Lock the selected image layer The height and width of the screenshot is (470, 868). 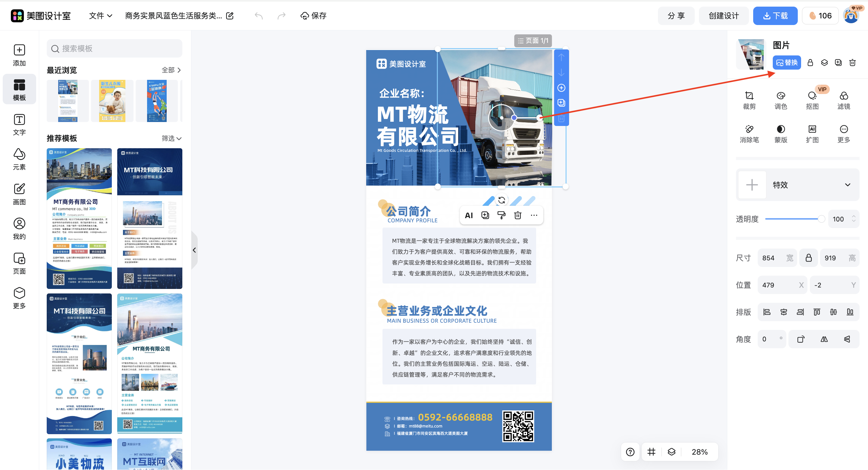coord(810,62)
